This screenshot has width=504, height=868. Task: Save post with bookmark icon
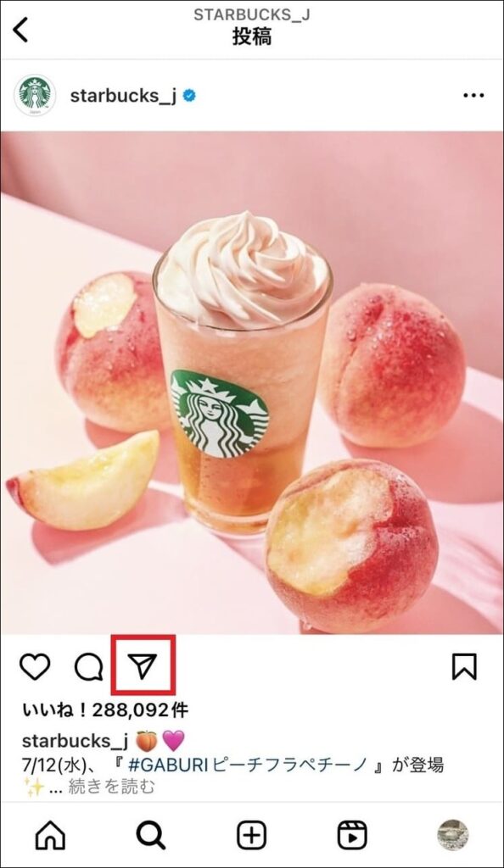[464, 666]
